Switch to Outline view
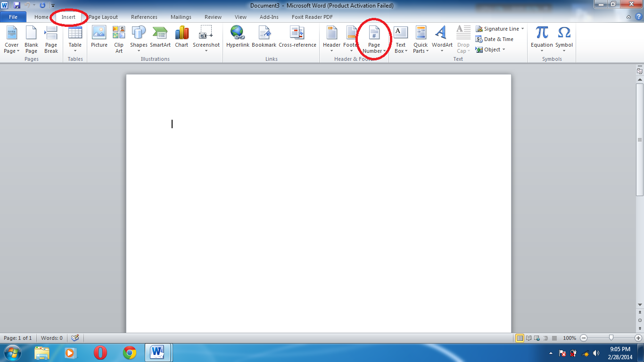The width and height of the screenshot is (644, 362). click(546, 338)
